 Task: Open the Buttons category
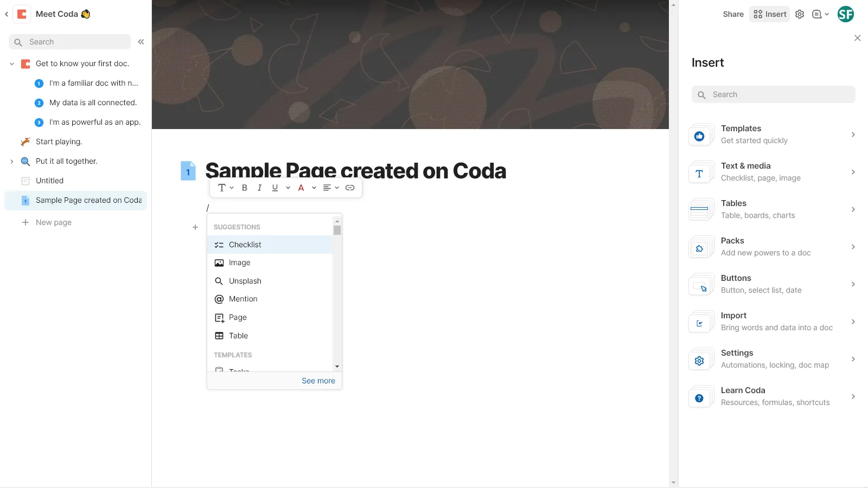[x=773, y=284]
